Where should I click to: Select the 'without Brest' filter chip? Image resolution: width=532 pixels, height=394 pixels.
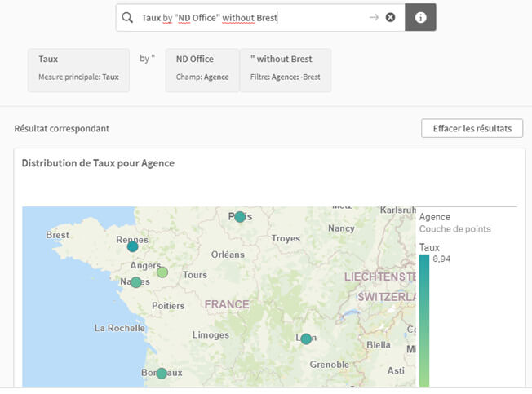tap(286, 70)
